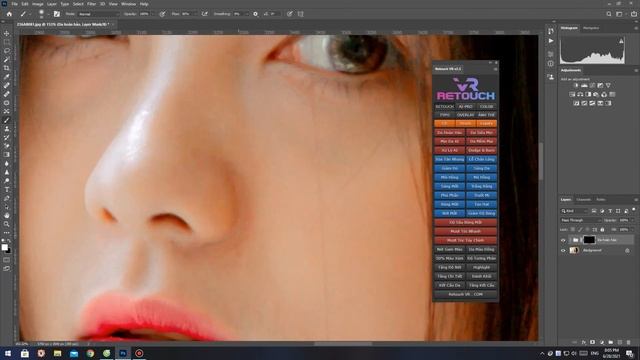
Task: Hide the group layer using eye icon
Action: 563,240
